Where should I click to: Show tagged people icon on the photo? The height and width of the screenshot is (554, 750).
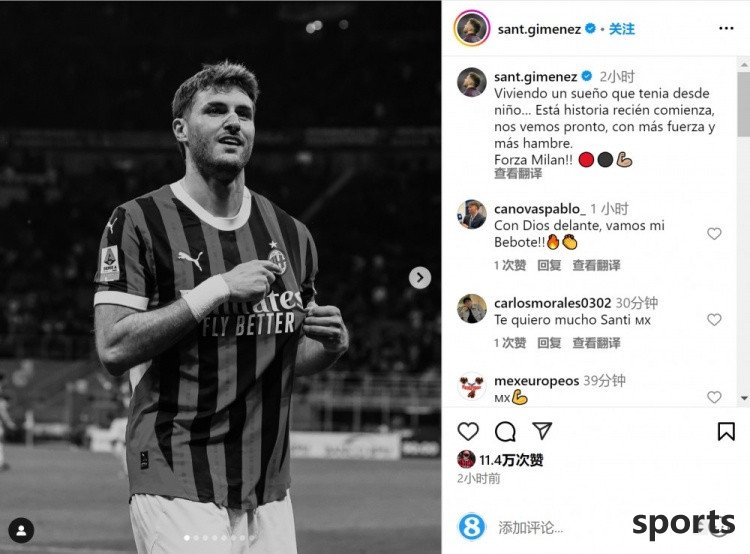[x=21, y=530]
